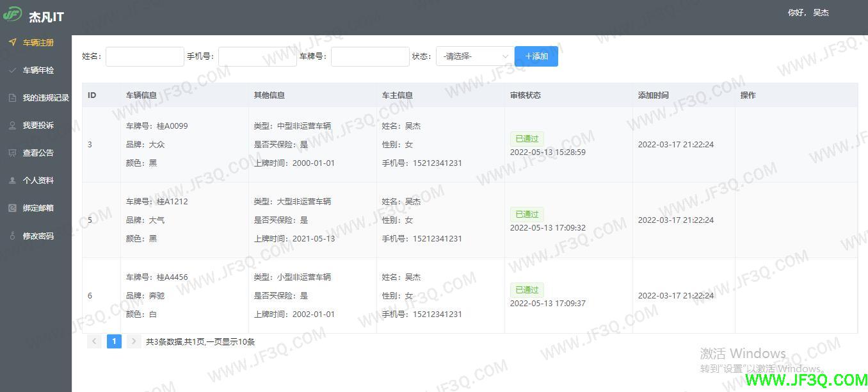Image resolution: width=868 pixels, height=392 pixels.
Task: Focus the 车牌号 search input field
Action: click(370, 56)
